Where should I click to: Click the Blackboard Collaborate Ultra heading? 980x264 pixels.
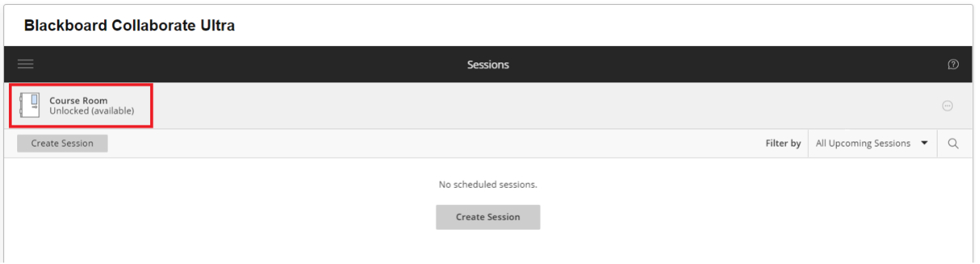130,26
